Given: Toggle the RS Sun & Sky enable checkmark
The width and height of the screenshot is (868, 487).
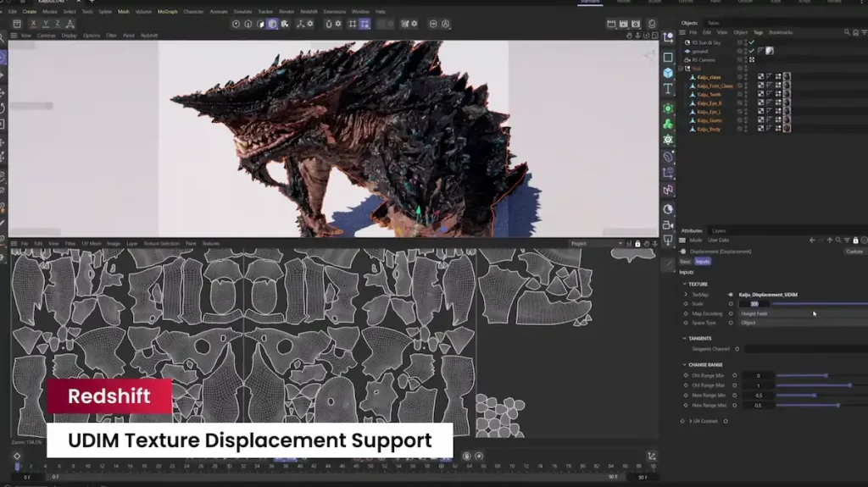Looking at the screenshot, I should (x=752, y=42).
